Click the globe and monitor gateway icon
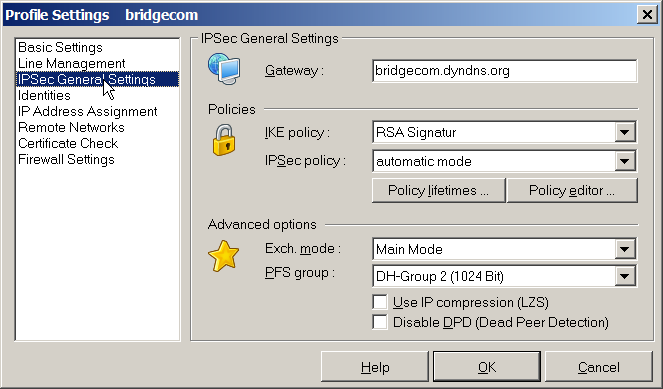663x389 pixels. 224,69
